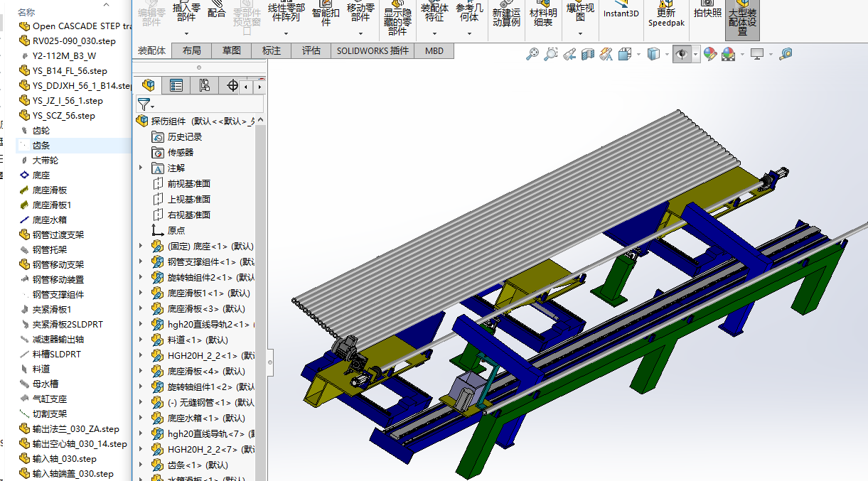Screen dimensions: 868x481
Task: Toggle the Hide/Show Items eye button
Action: click(x=682, y=54)
